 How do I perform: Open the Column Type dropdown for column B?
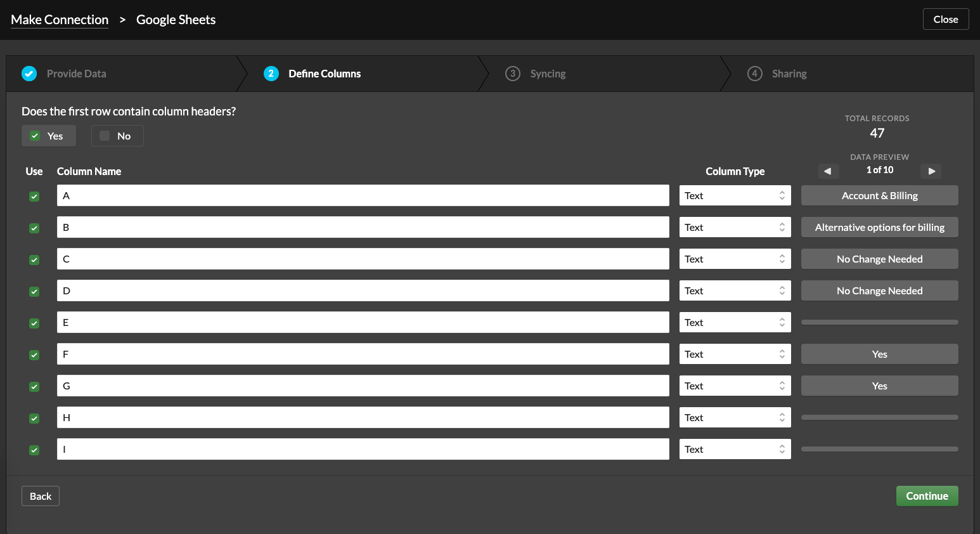[x=735, y=226]
